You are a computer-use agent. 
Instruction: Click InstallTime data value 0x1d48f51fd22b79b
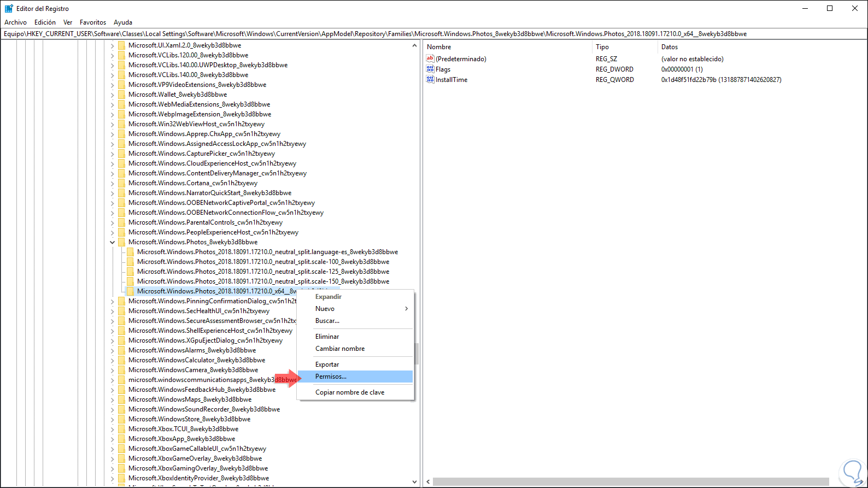[721, 80]
